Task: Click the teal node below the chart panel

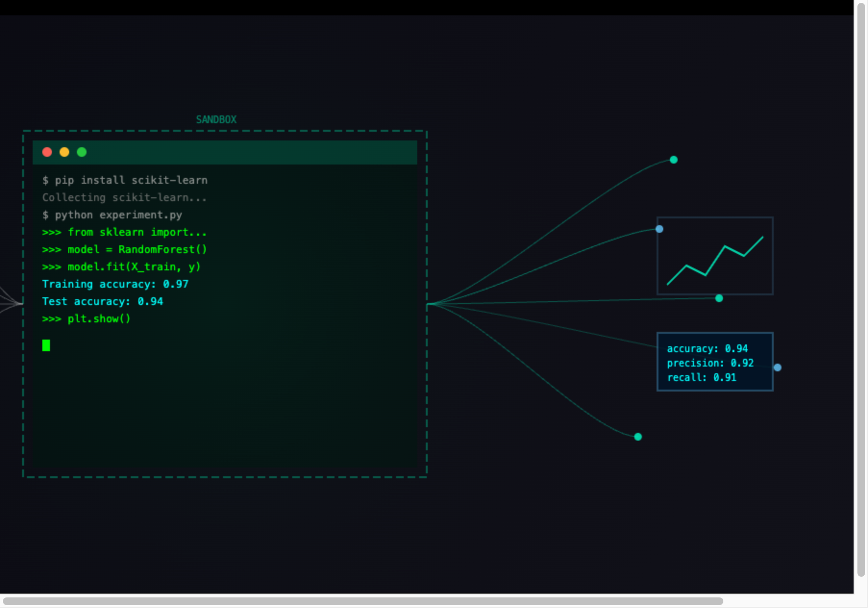Action: tap(719, 298)
